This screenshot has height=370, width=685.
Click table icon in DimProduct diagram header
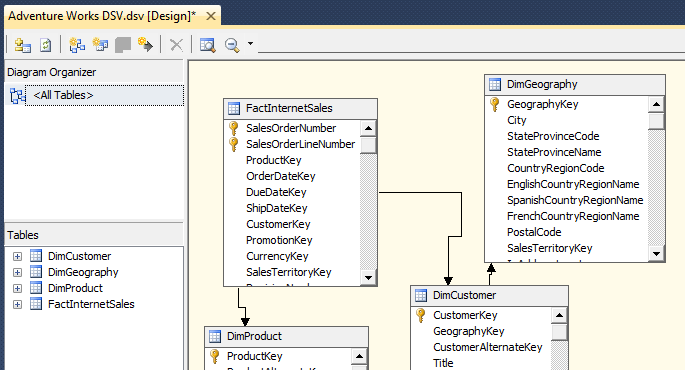pyautogui.click(x=215, y=336)
